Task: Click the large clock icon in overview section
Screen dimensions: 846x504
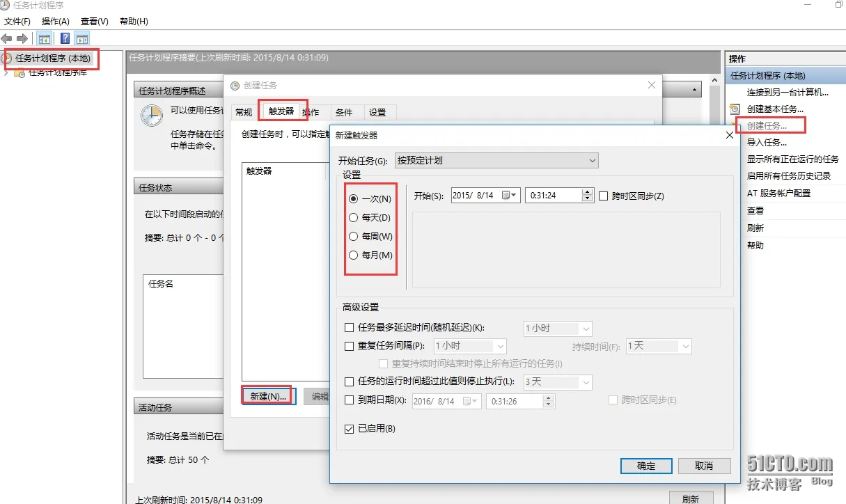Action: tap(151, 116)
